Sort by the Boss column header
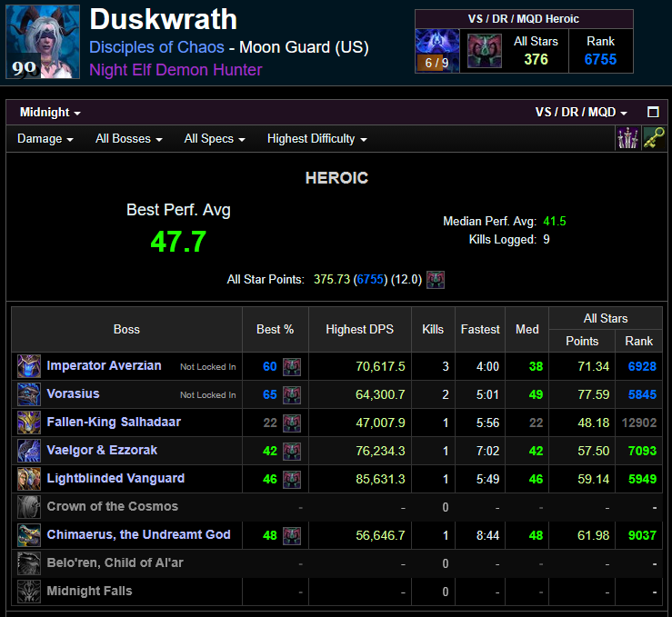The image size is (672, 617). pyautogui.click(x=126, y=329)
